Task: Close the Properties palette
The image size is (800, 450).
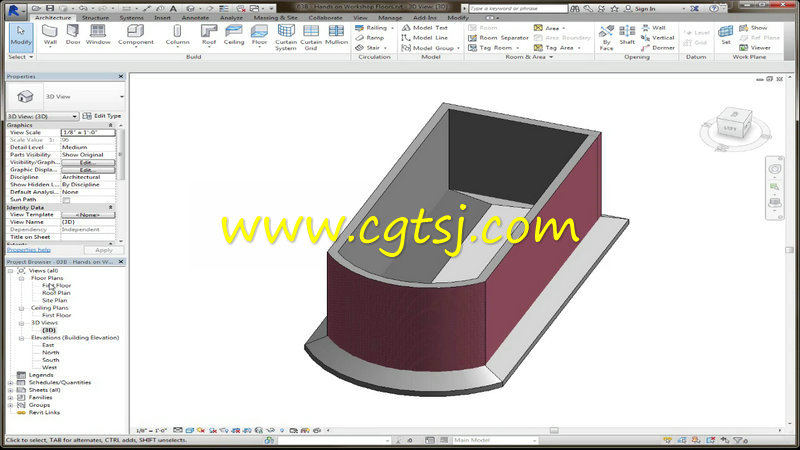Action: tap(121, 77)
